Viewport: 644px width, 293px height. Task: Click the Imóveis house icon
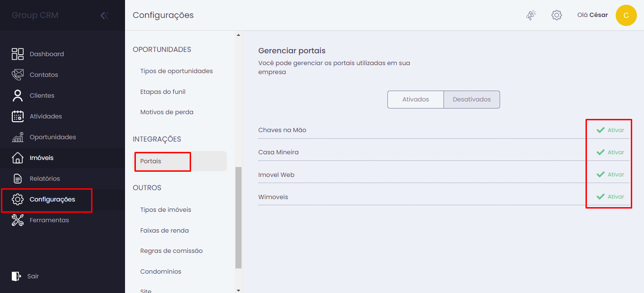17,158
